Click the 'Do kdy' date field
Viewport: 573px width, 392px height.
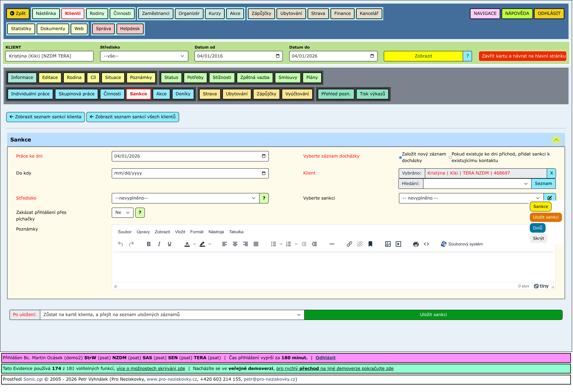click(190, 173)
